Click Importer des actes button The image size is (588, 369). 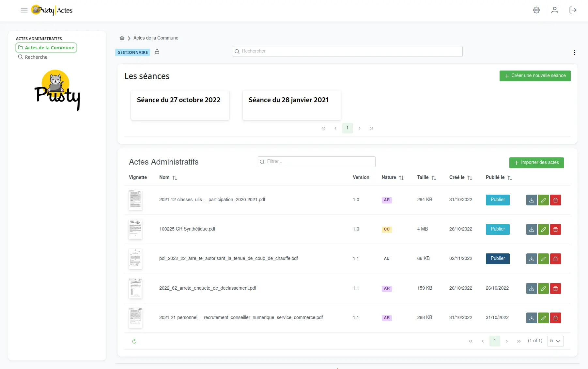tap(536, 163)
